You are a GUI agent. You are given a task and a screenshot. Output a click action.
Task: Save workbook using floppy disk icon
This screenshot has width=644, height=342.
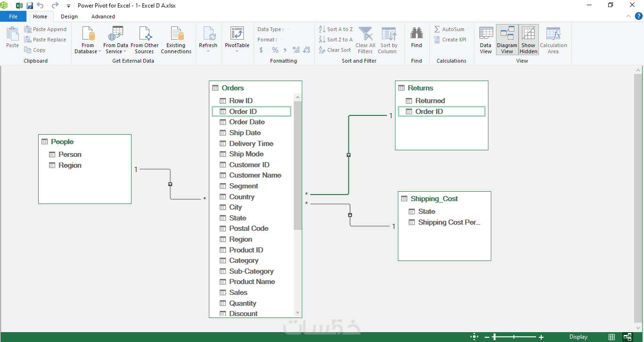pyautogui.click(x=30, y=6)
